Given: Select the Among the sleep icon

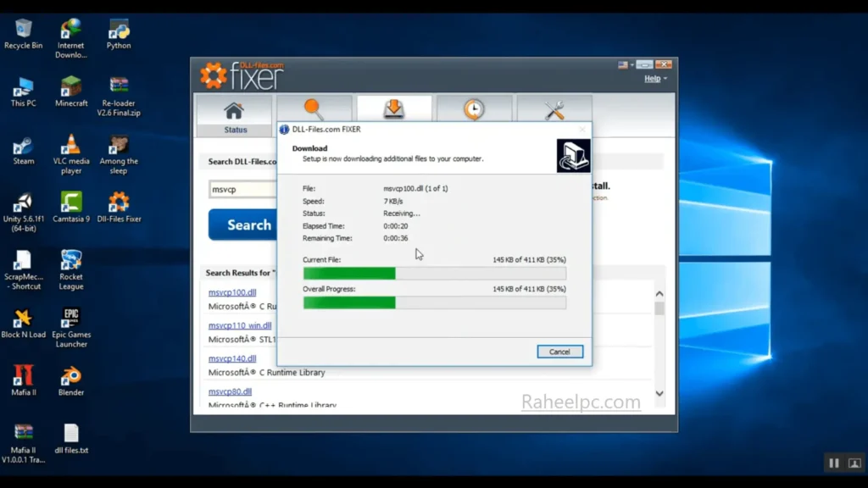Looking at the screenshot, I should [119, 154].
